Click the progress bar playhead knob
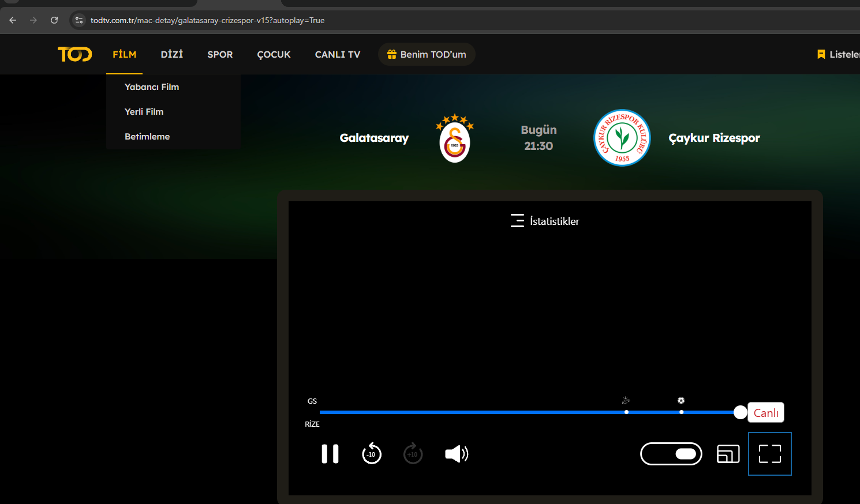This screenshot has height=504, width=860. coord(740,412)
